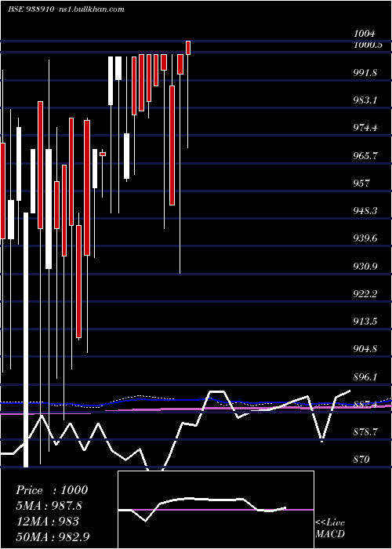Select the 904.8 axis value
This screenshot has width=392, height=549.
365,349
